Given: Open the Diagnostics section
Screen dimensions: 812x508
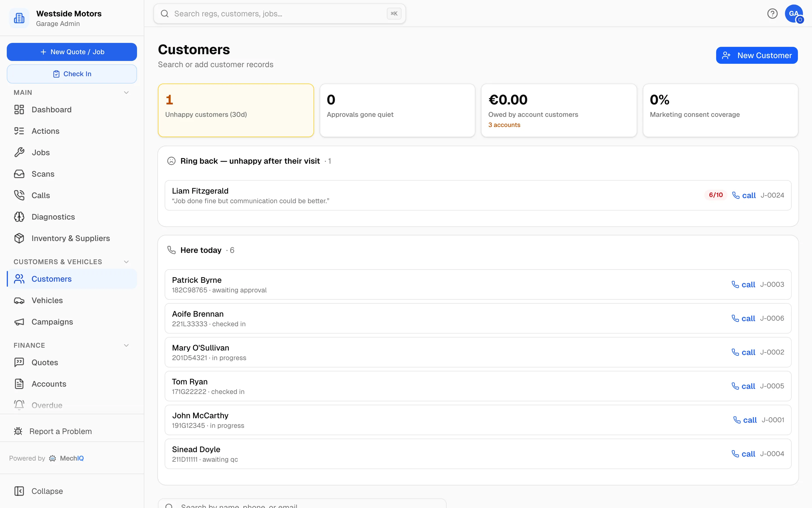Looking at the screenshot, I should pos(72,217).
